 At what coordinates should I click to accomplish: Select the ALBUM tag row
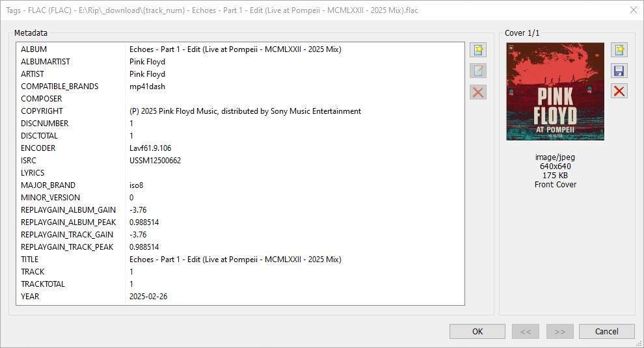coord(240,49)
